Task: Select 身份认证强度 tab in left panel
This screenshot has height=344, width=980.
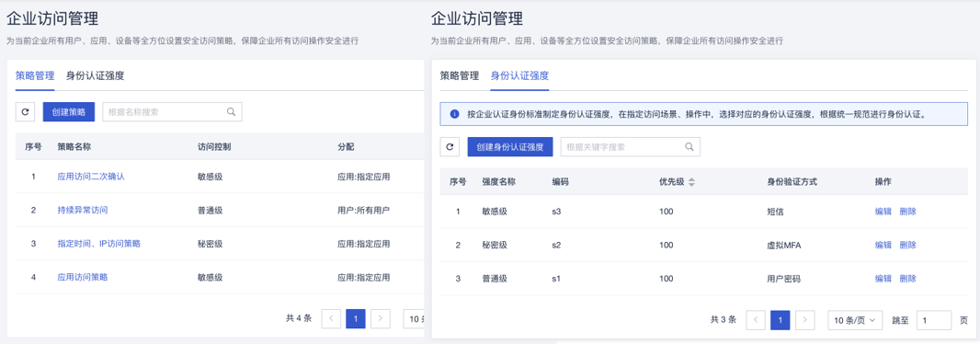Action: 95,75
